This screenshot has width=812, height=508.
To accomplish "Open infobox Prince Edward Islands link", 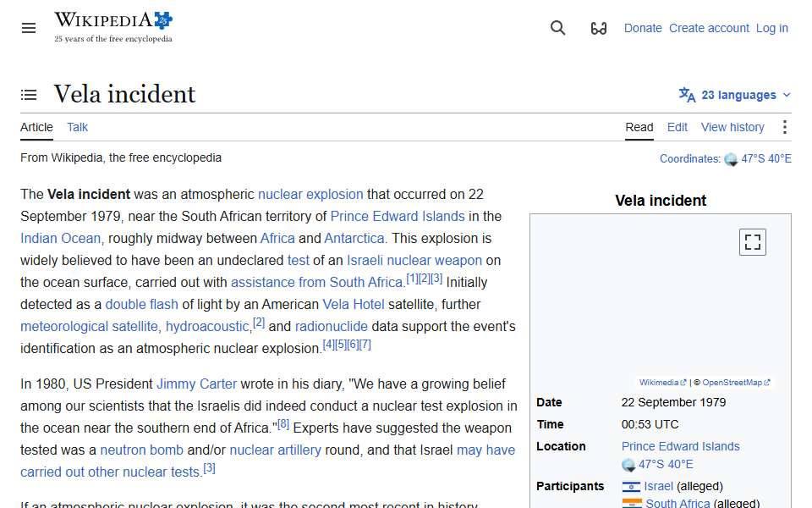I will coord(680,446).
